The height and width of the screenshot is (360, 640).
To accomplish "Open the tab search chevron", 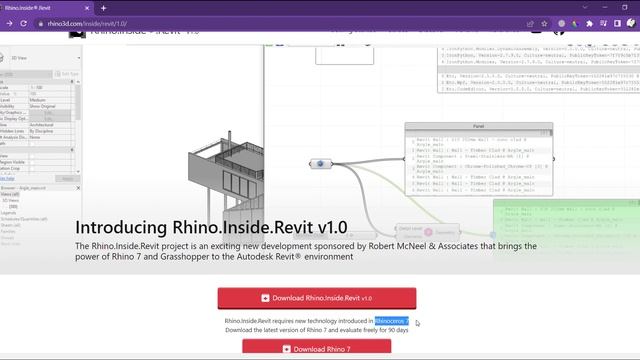I will coord(585,7).
